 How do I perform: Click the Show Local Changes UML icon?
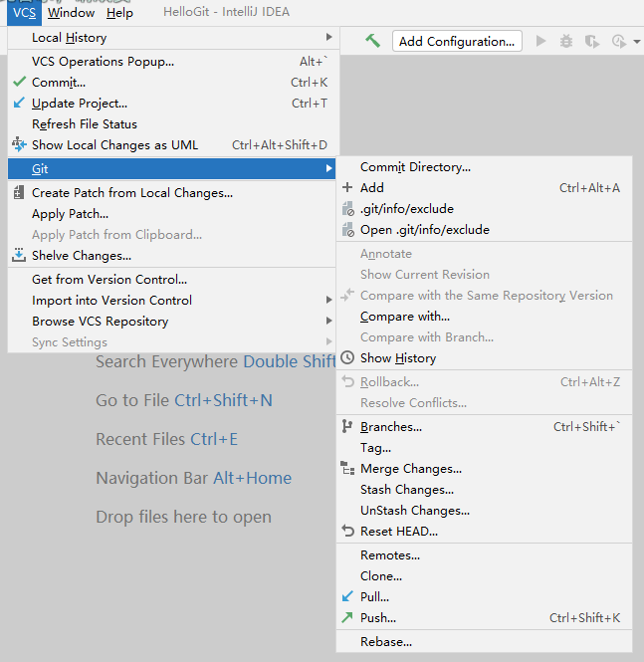coord(19,144)
